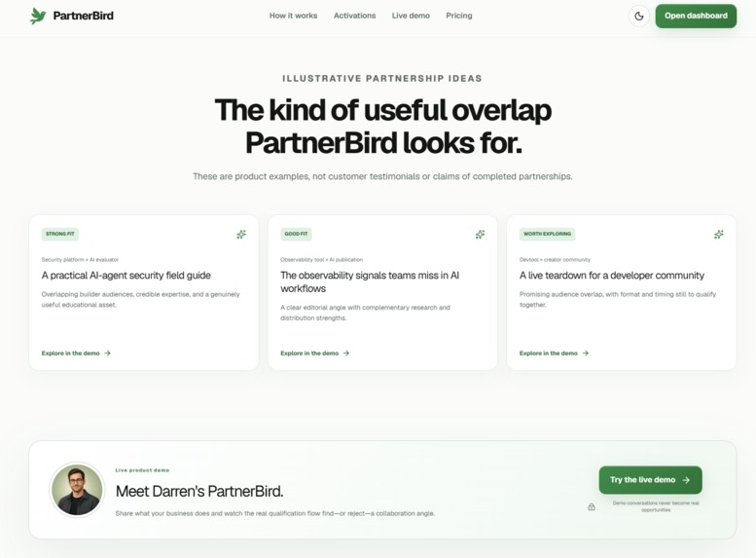Open the Live demo nav item
This screenshot has width=756, height=558.
411,16
